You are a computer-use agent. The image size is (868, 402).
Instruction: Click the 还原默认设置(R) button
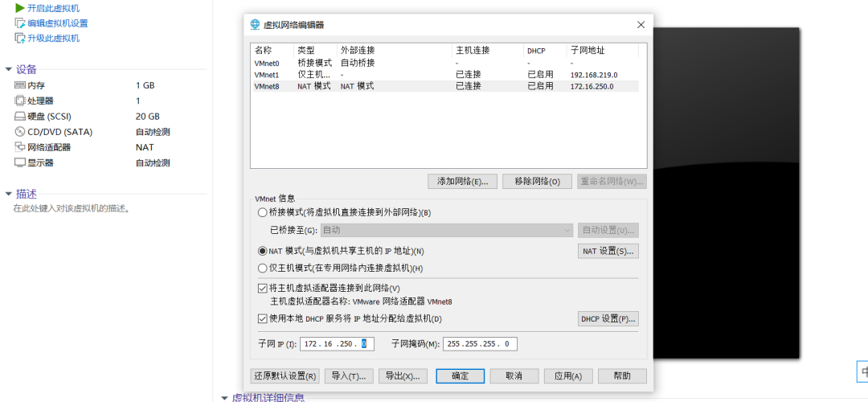pyautogui.click(x=285, y=376)
